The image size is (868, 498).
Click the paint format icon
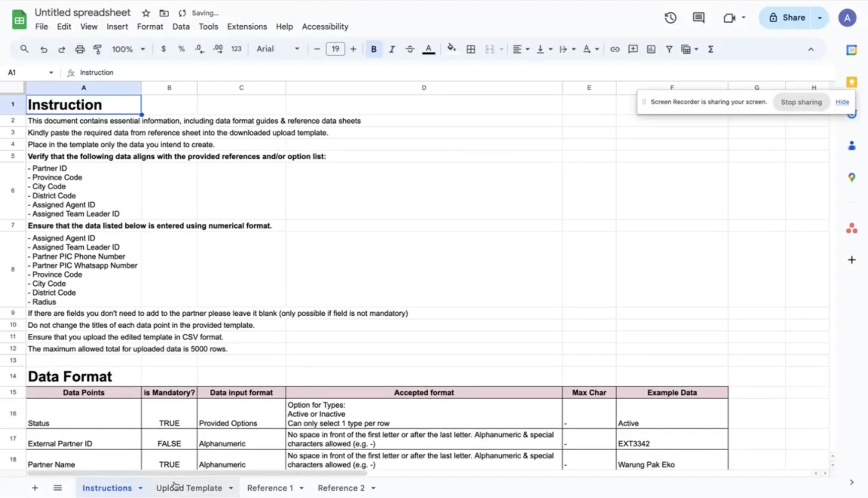pos(98,49)
